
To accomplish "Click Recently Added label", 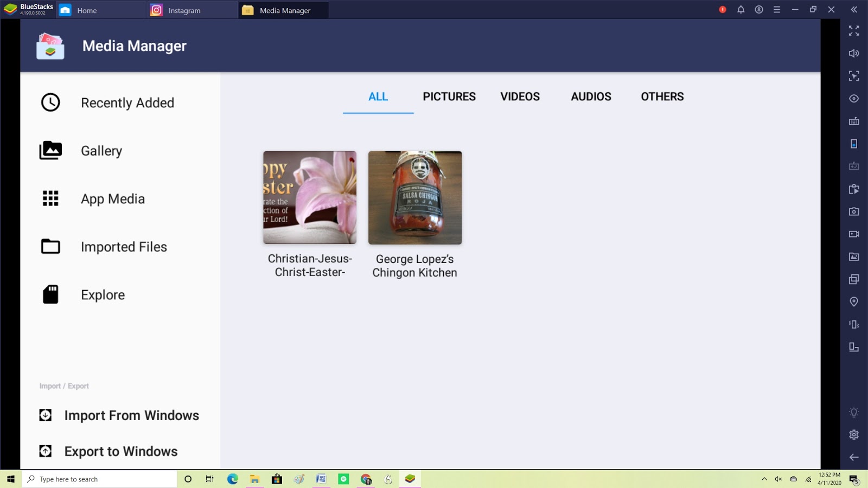I will (x=127, y=103).
